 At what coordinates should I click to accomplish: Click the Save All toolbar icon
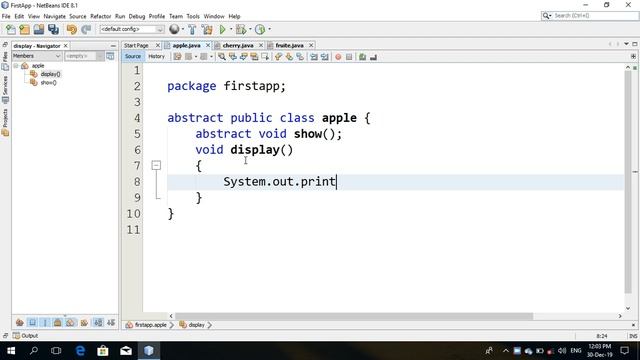point(53,29)
